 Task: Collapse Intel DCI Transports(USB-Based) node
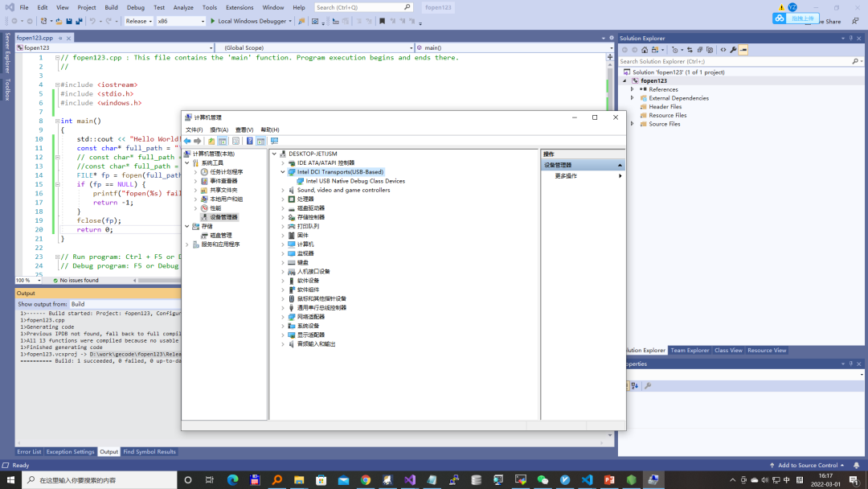click(x=283, y=172)
